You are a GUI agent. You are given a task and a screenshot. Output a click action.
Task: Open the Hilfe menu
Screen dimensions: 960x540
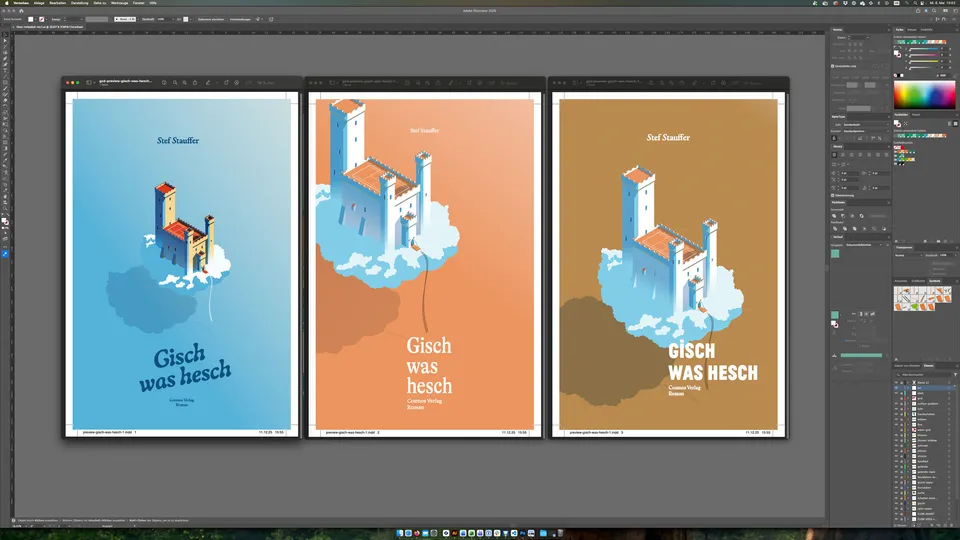153,2
